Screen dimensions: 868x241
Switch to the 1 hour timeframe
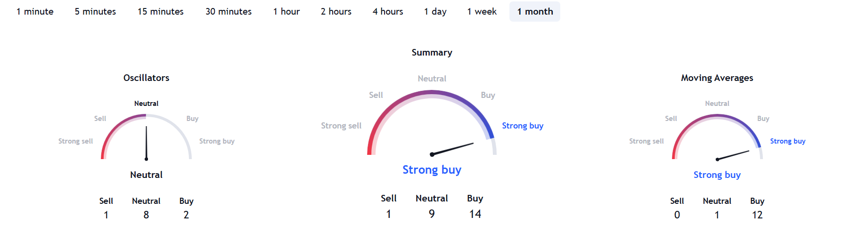[287, 12]
